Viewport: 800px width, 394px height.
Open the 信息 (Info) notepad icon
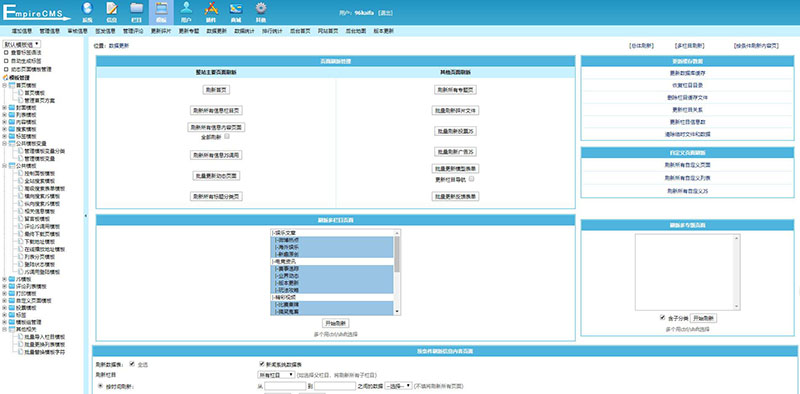click(x=112, y=12)
